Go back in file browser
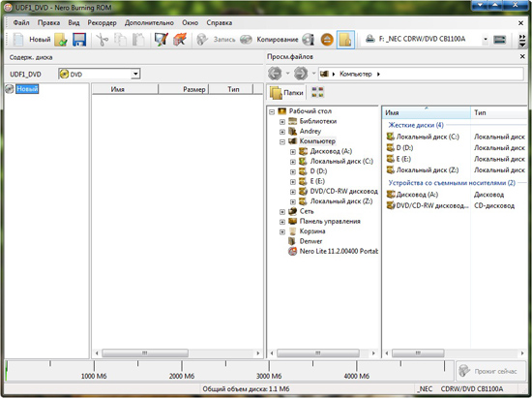Image resolution: width=532 pixels, height=398 pixels. pos(275,74)
